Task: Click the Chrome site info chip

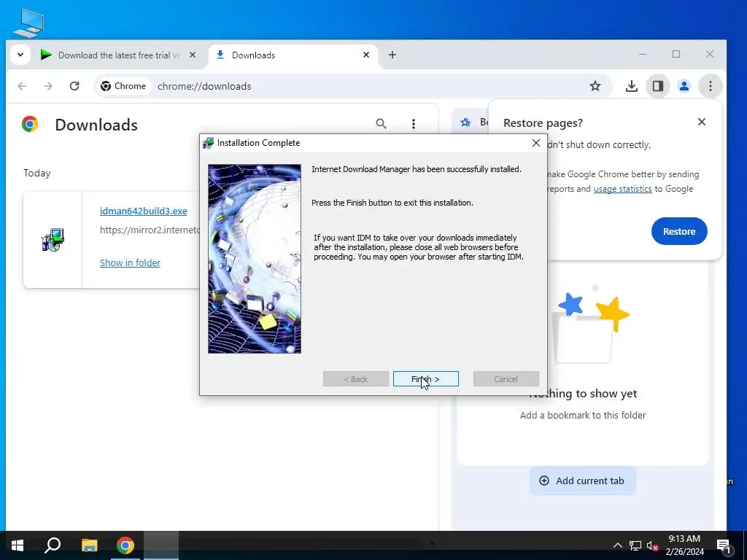Action: (x=123, y=86)
